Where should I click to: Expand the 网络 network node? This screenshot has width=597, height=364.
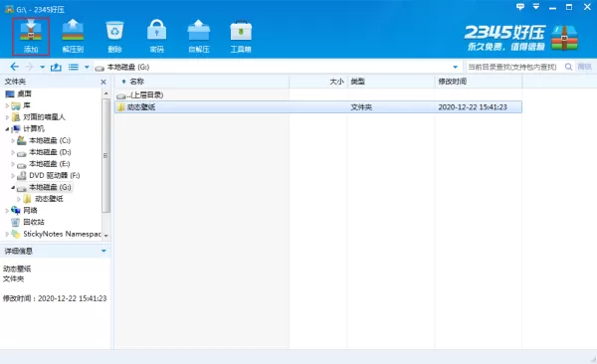(7, 211)
